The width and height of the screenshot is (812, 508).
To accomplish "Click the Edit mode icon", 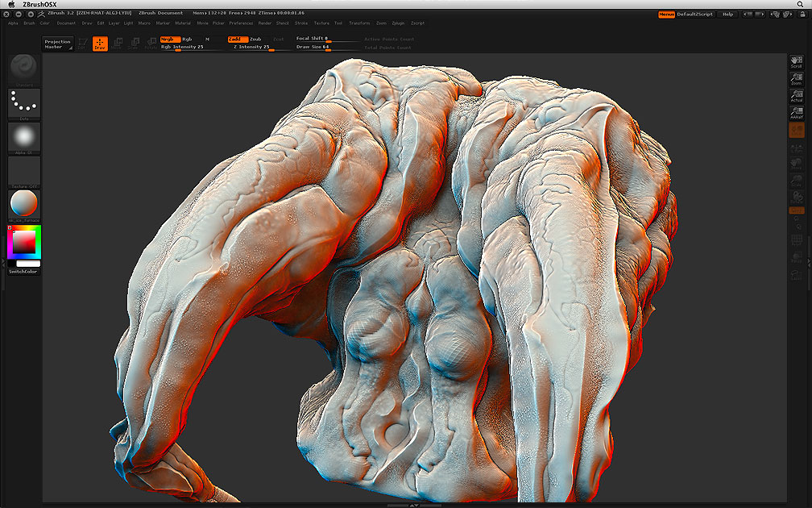I will point(82,44).
